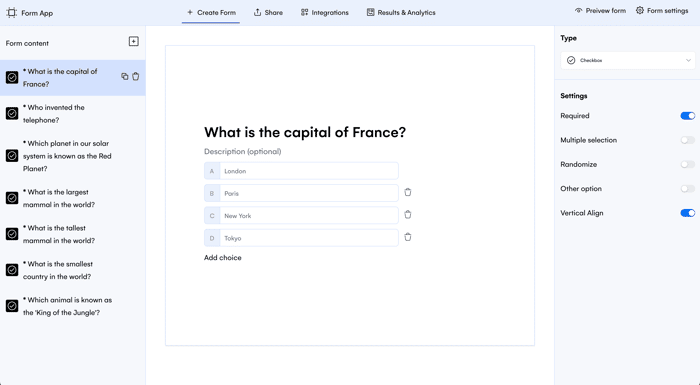This screenshot has width=700, height=385.
Task: Remove the New York choice
Action: pos(408,215)
